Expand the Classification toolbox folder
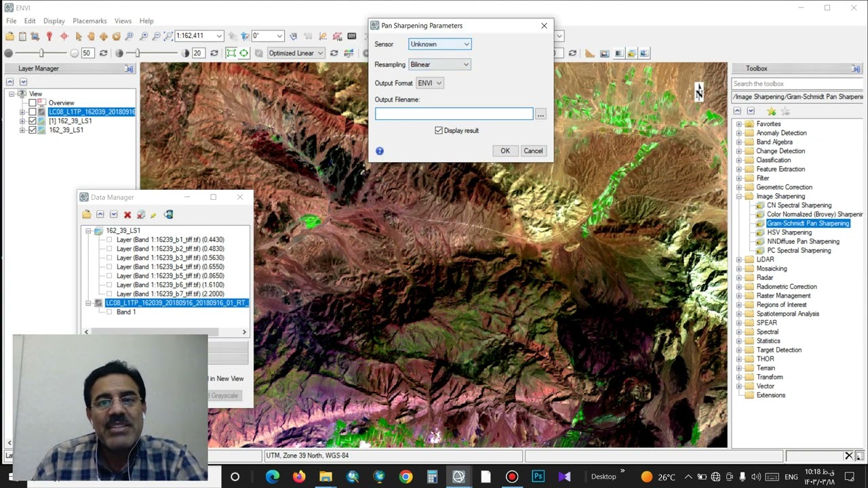The height and width of the screenshot is (488, 868). [x=738, y=160]
